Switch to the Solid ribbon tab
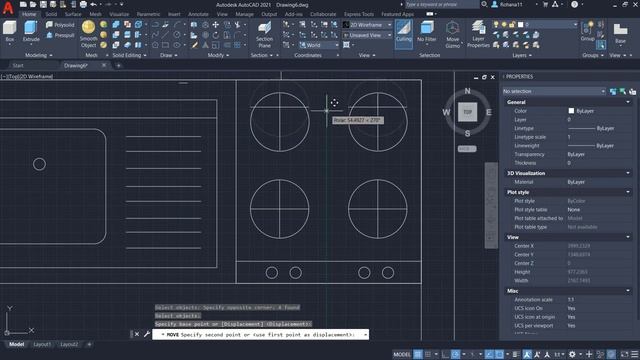This screenshot has width=640, height=360. coord(51,14)
